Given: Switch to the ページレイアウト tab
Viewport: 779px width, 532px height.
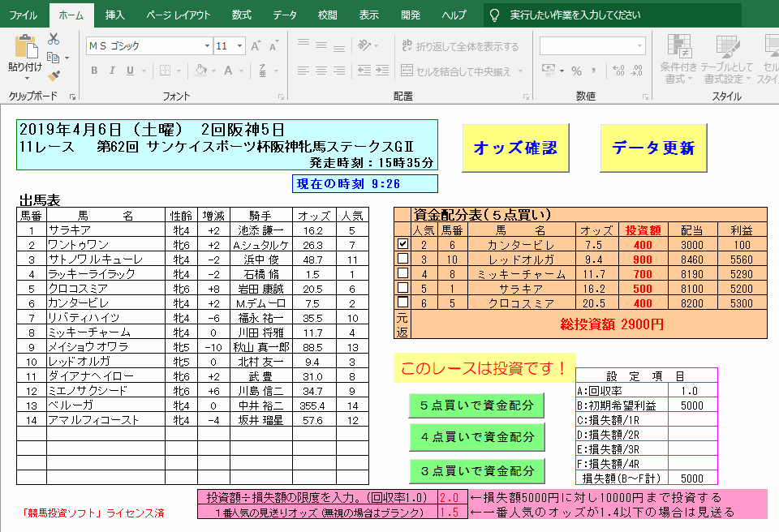Looking at the screenshot, I should coord(179,15).
